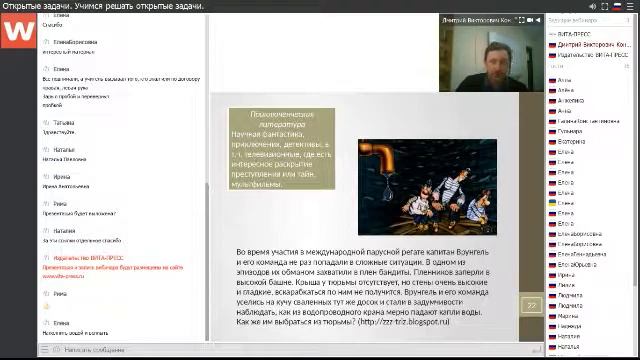This screenshot has height=360, width=640.
Task: Collapse the webinar hosts section header
Action: pyautogui.click(x=589, y=20)
